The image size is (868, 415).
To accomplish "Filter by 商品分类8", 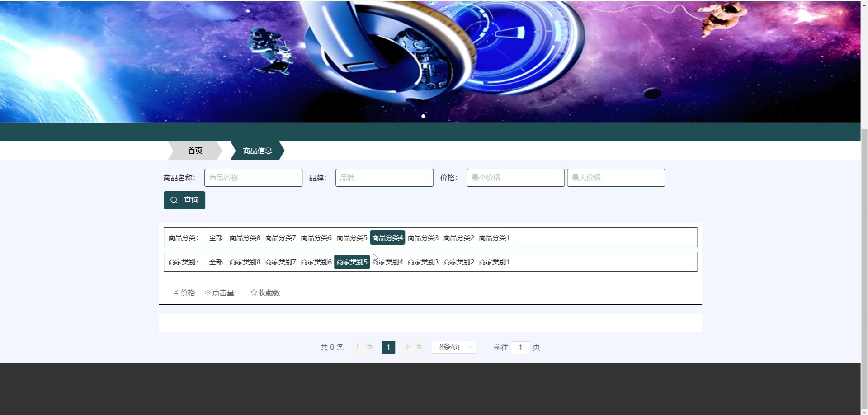I will click(x=245, y=237).
